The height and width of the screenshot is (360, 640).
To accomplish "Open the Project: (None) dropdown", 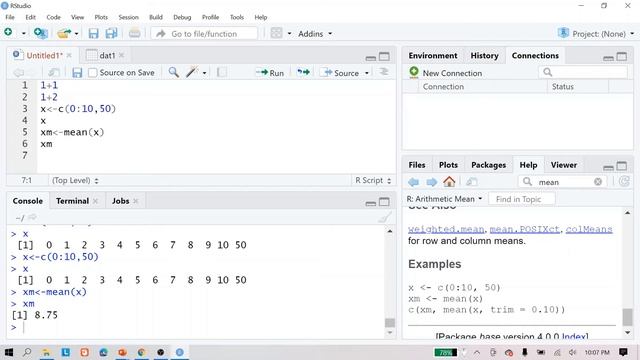I will point(596,33).
